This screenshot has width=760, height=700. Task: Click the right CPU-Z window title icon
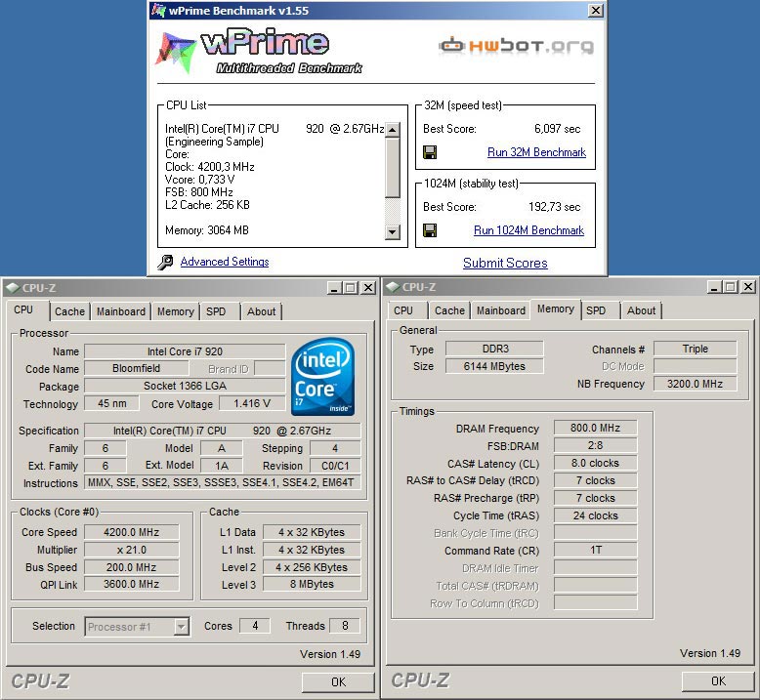(x=393, y=287)
